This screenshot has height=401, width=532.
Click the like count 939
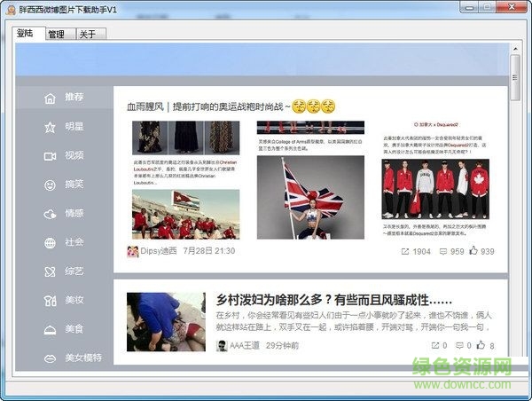(487, 252)
